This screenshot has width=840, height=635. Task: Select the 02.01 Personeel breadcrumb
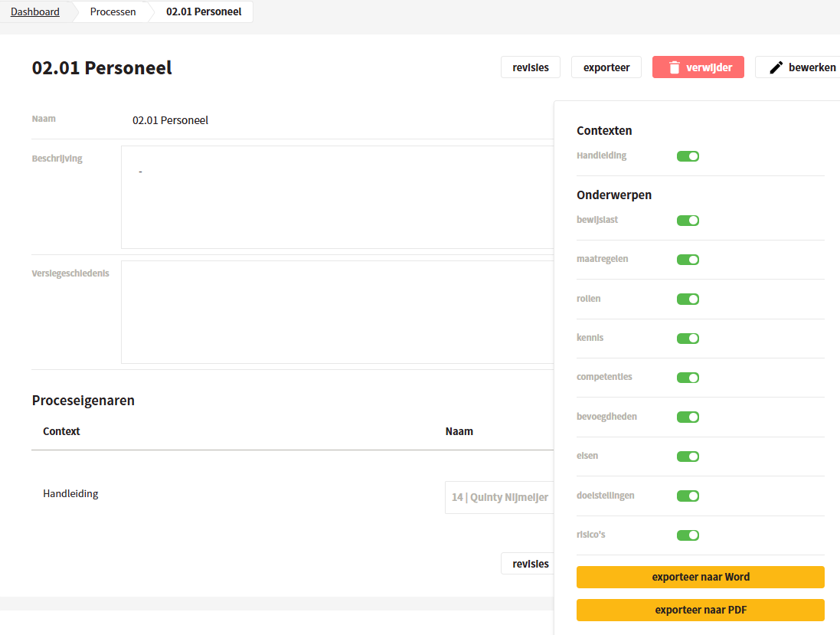click(x=204, y=11)
